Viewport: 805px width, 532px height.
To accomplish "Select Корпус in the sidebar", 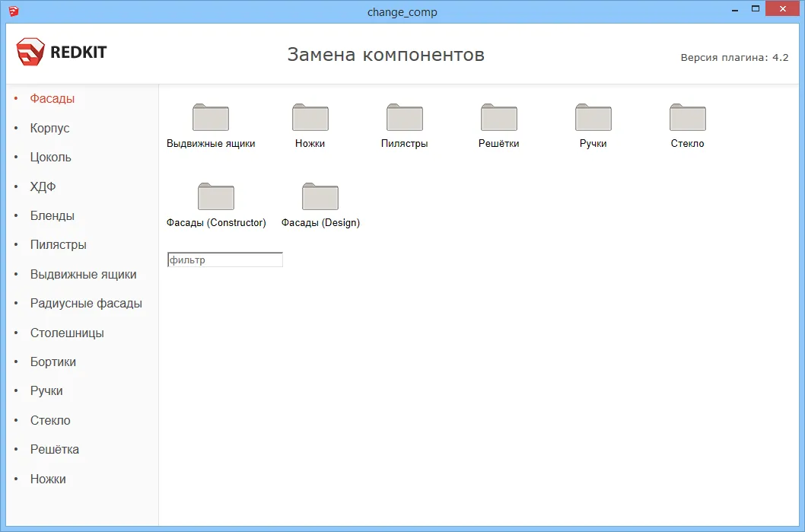I will [50, 128].
